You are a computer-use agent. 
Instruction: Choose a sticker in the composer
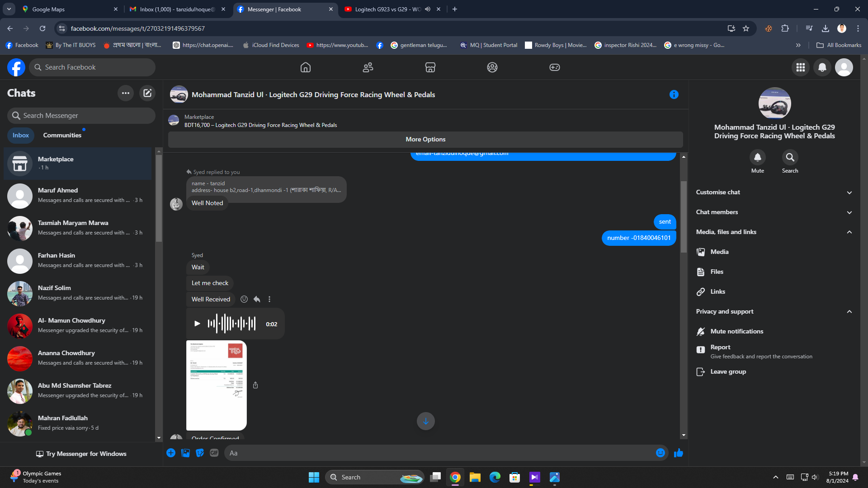pos(200,453)
